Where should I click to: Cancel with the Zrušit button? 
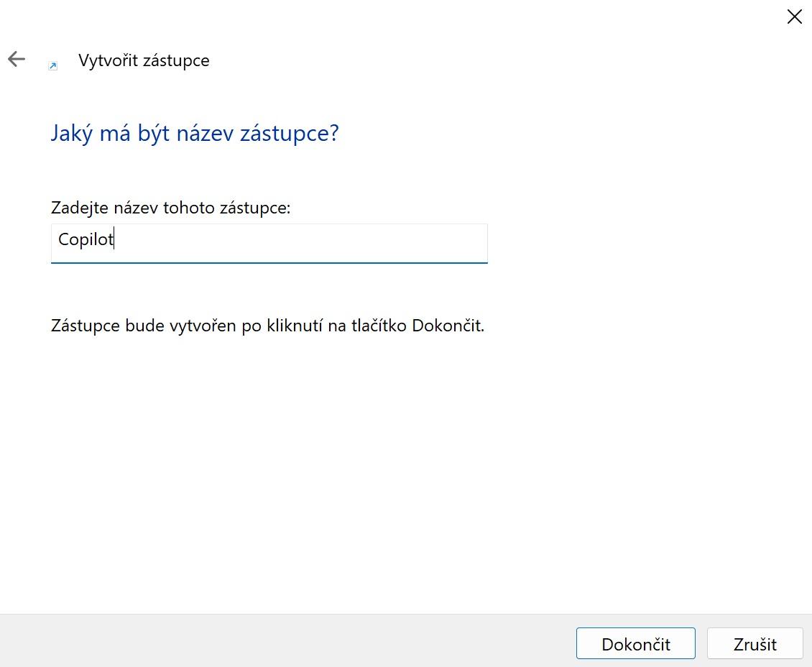point(755,644)
